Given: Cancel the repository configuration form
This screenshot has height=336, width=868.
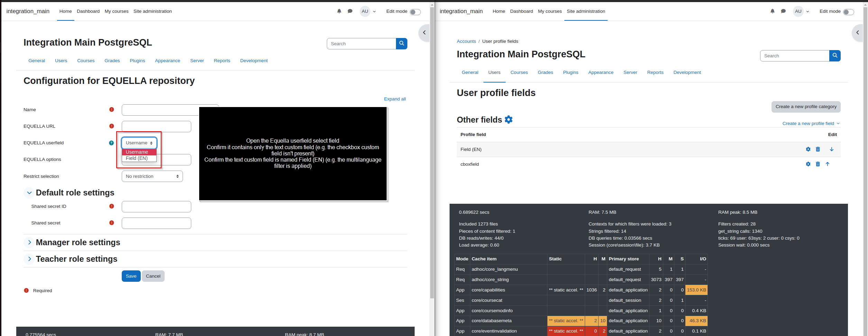Looking at the screenshot, I should [153, 276].
